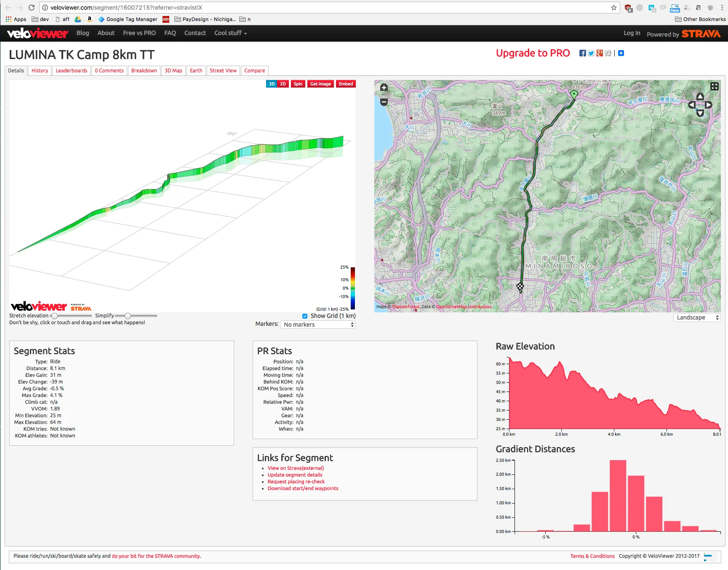Zoom in on the map with plus icon

click(384, 88)
